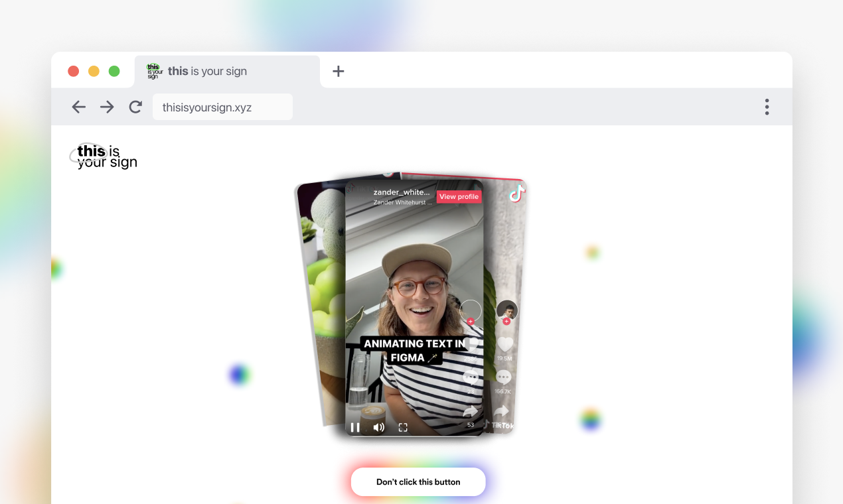Click the this is your sign page logo
843x504 pixels.
104,157
